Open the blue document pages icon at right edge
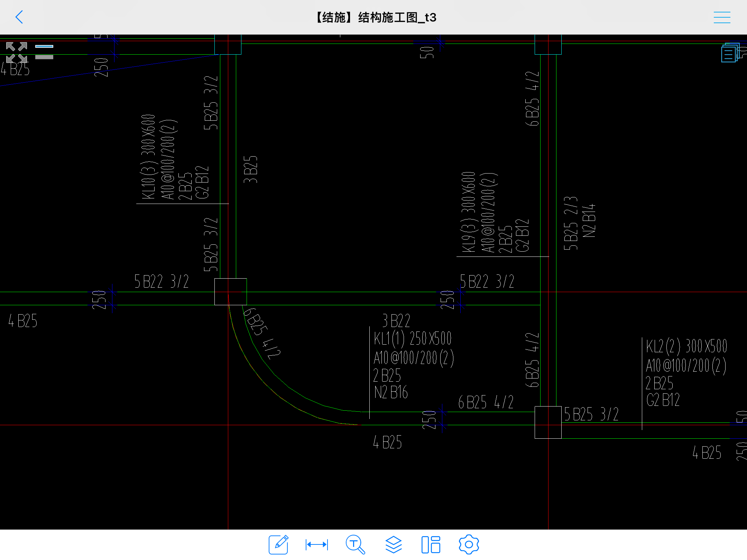747x560 pixels. pyautogui.click(x=730, y=53)
